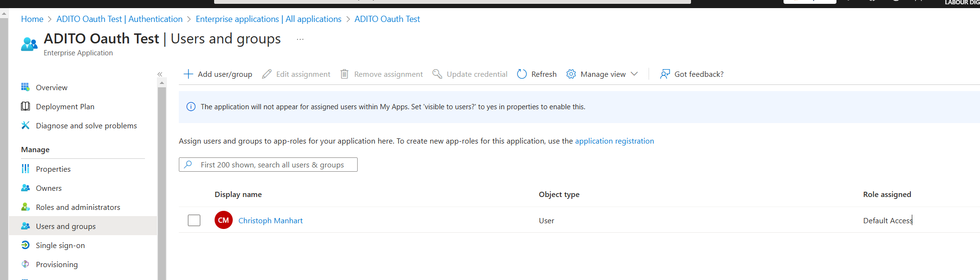Screen dimensions: 980x280
Task: Click the Object type column header
Action: (559, 194)
